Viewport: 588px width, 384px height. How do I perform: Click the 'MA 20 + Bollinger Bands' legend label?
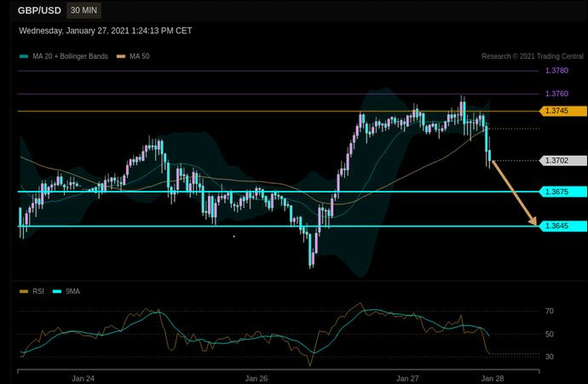[x=70, y=56]
